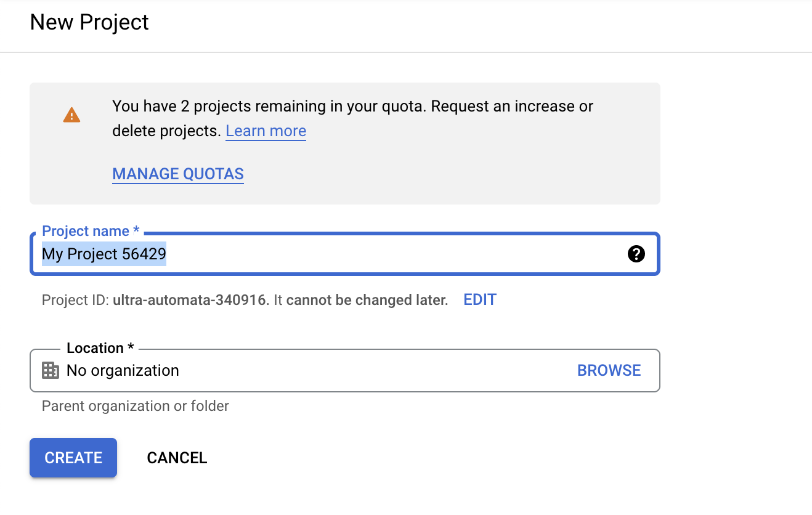
Task: Click empty space inside Project name field
Action: coord(394,254)
